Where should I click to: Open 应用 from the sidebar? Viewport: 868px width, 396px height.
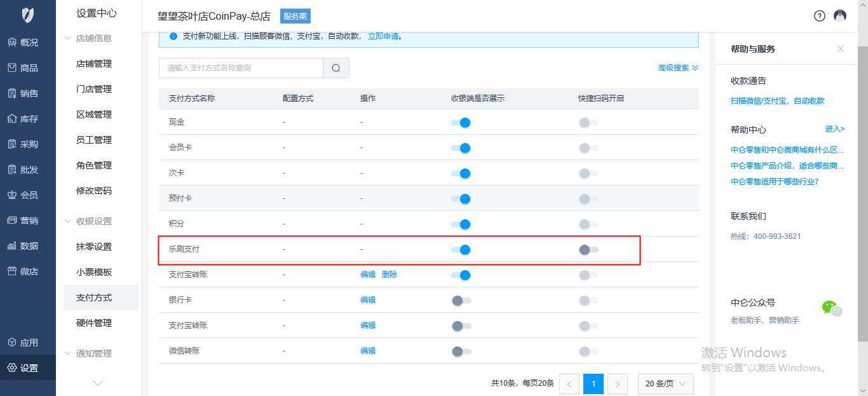[28, 343]
